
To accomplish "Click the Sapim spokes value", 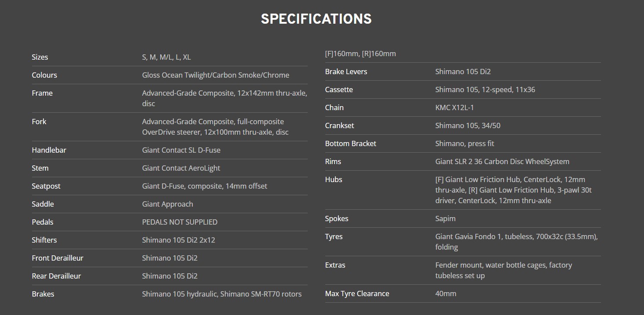I will click(x=445, y=218).
